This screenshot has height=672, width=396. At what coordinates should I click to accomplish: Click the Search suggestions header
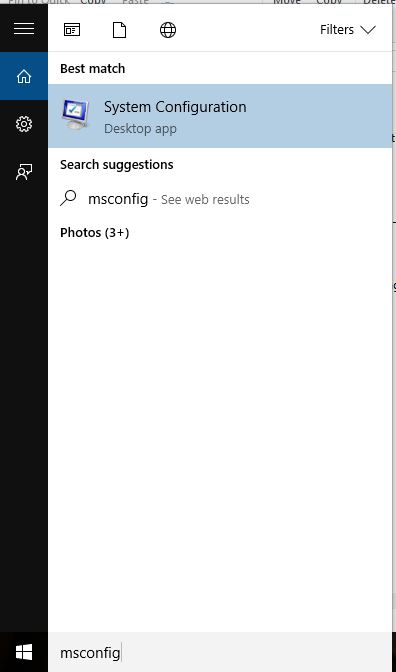(x=117, y=165)
